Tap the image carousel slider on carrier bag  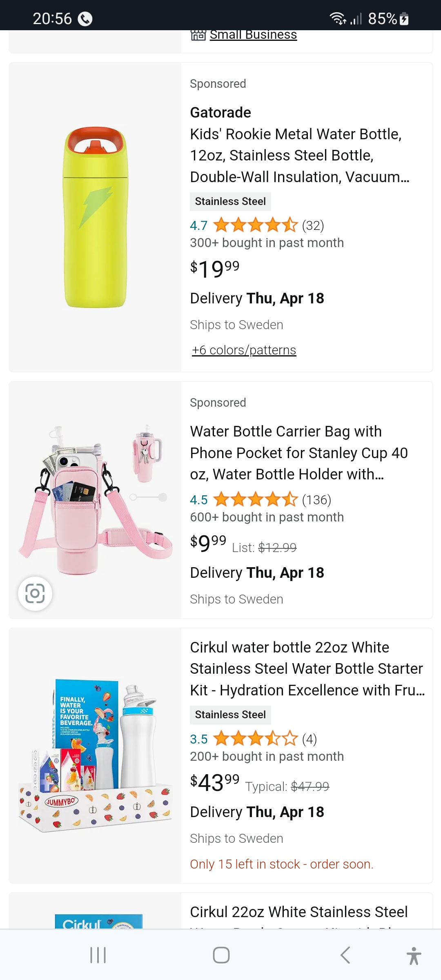pos(149,497)
